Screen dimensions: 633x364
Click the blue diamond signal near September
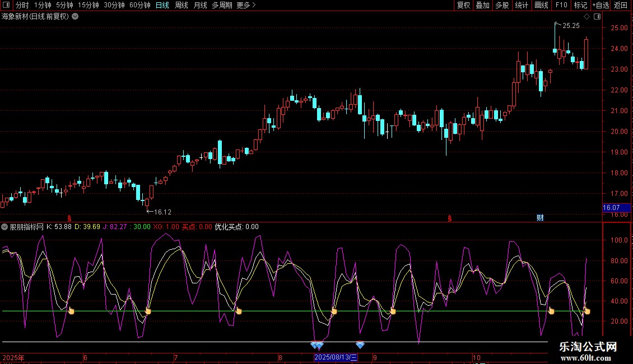360,345
